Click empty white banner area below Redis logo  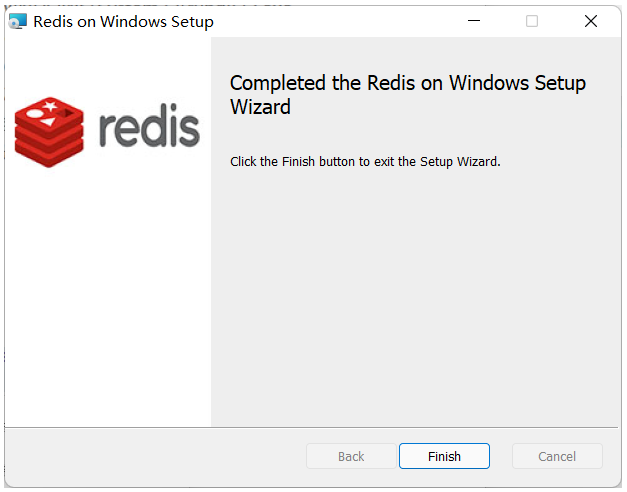point(107,300)
